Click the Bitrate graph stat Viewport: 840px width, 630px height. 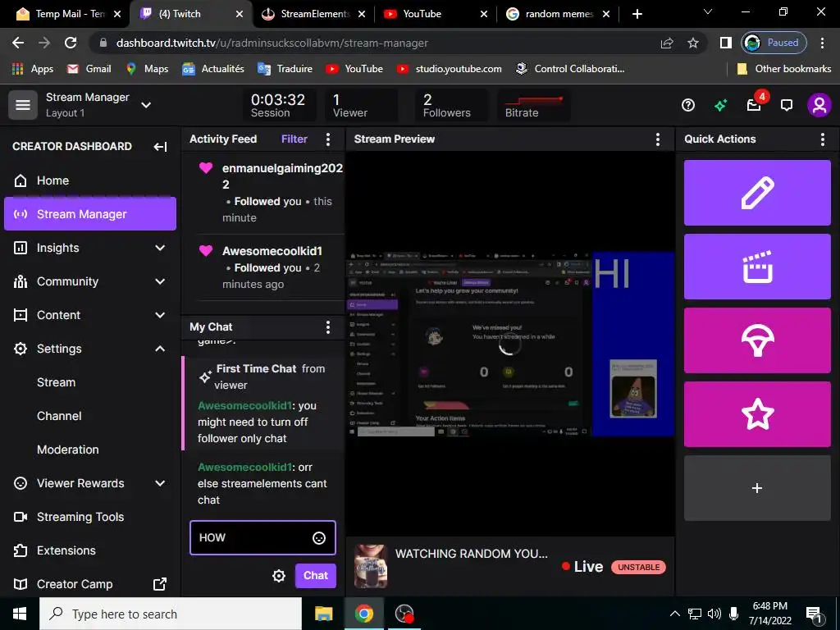(533, 105)
